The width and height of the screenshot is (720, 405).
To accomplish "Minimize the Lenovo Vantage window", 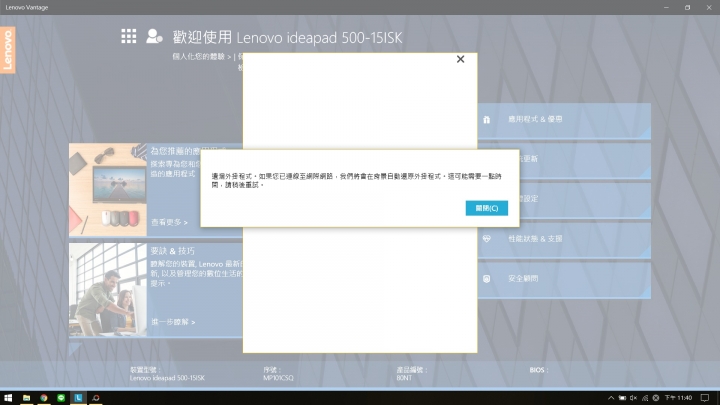I will tap(666, 7).
